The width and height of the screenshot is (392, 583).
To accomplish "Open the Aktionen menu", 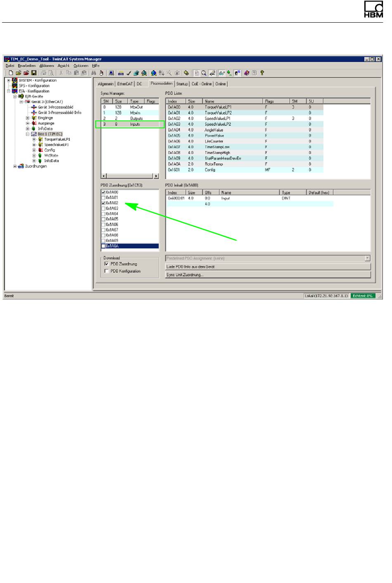I will click(x=47, y=66).
